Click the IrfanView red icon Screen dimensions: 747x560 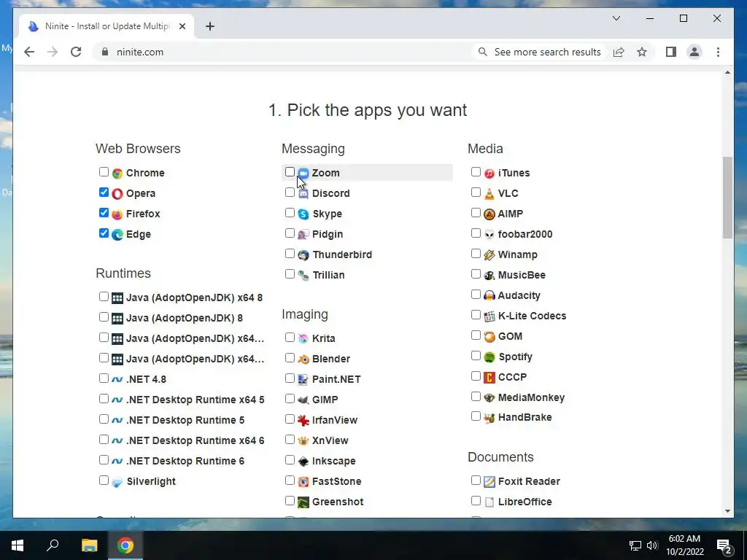(303, 421)
